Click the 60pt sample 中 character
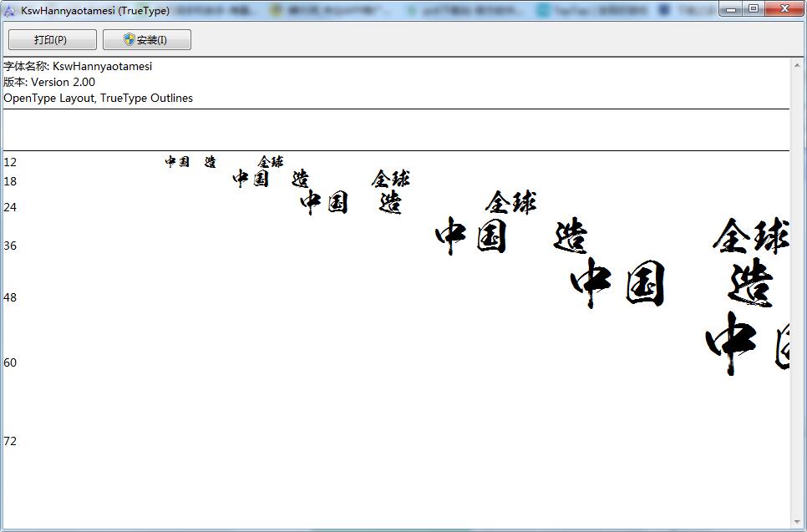 [731, 343]
